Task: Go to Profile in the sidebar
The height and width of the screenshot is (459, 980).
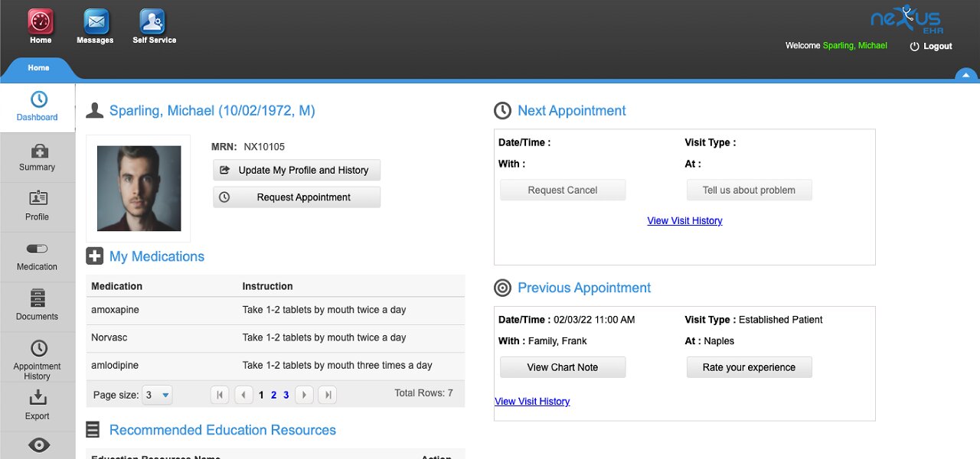Action: point(38,199)
